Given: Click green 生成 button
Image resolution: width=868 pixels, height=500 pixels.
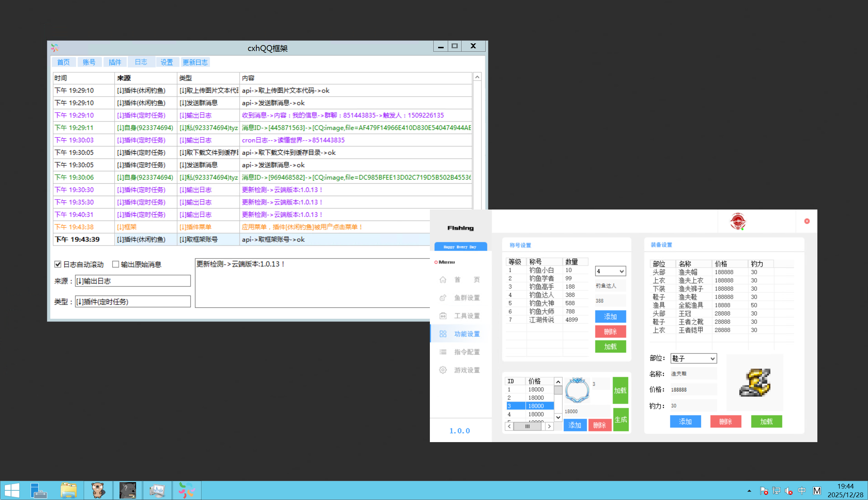Looking at the screenshot, I should [x=620, y=419].
